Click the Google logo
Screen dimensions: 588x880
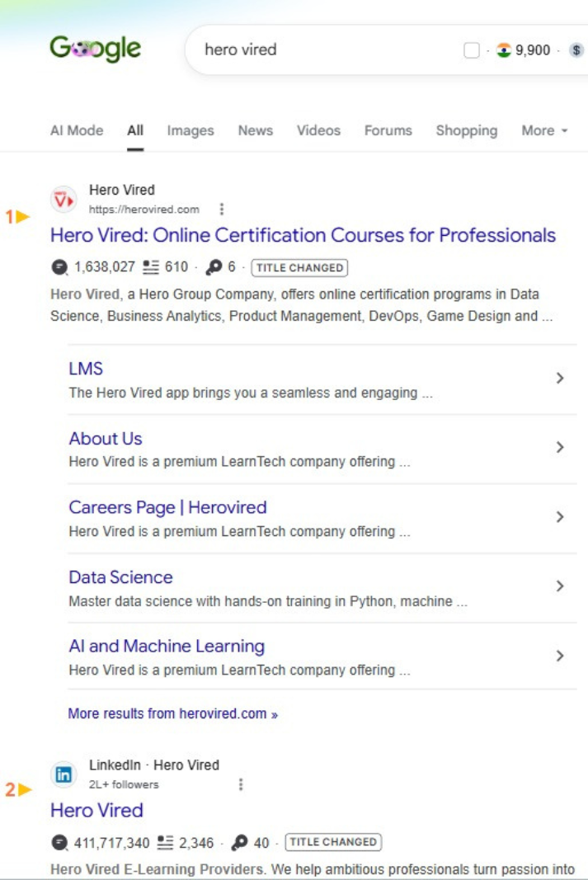96,49
